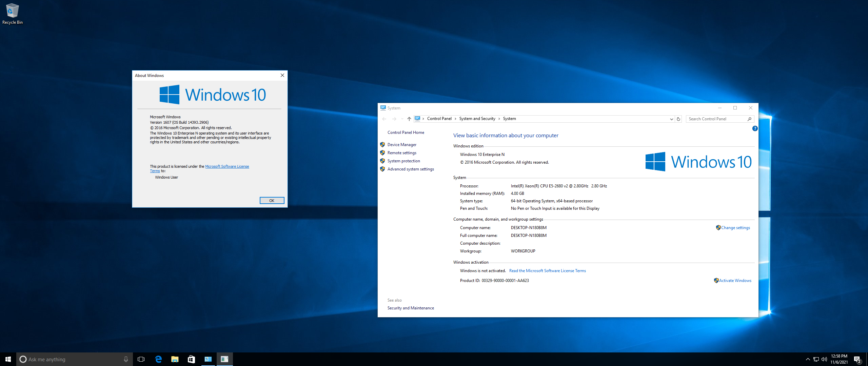Expand chevron after System and Security breadcrumb
The height and width of the screenshot is (366, 868).
click(x=499, y=119)
